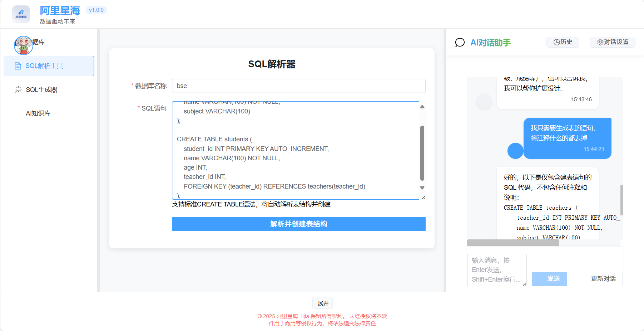
Task: Click the copyright notice © 2025 阿里星海
Action: coord(322,320)
